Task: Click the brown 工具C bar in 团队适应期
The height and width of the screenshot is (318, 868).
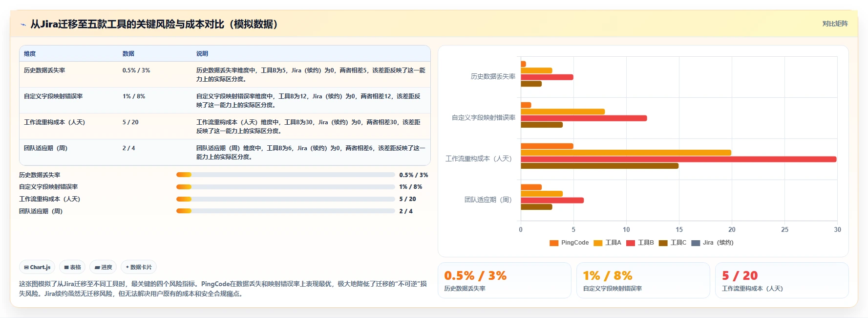Action: tap(536, 207)
